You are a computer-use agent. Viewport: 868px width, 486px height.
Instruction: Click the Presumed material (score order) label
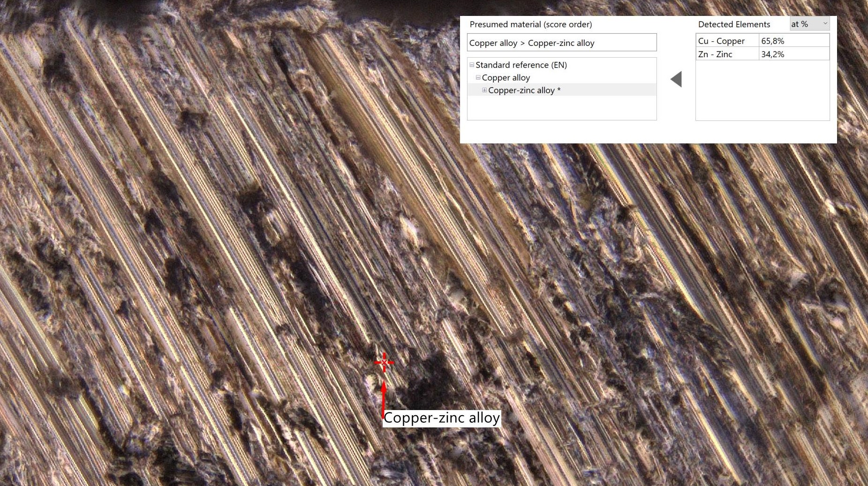pos(531,24)
